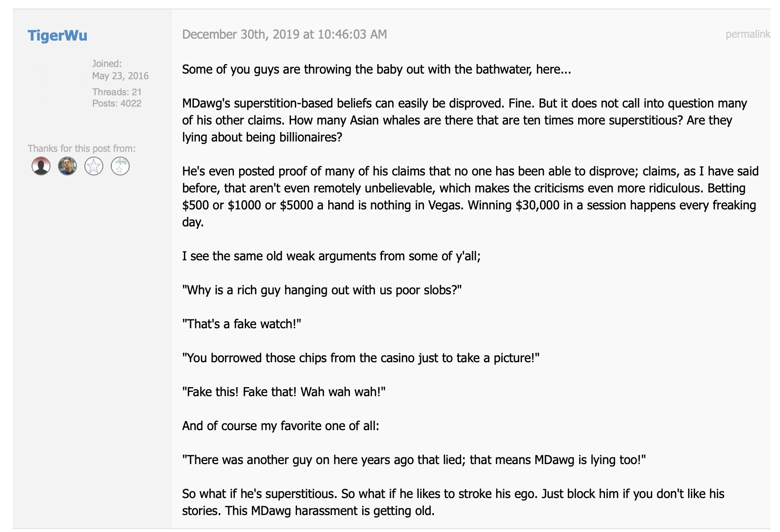Click the 'Fake this! Fake that!' line
The image size is (780, 532).
(284, 392)
